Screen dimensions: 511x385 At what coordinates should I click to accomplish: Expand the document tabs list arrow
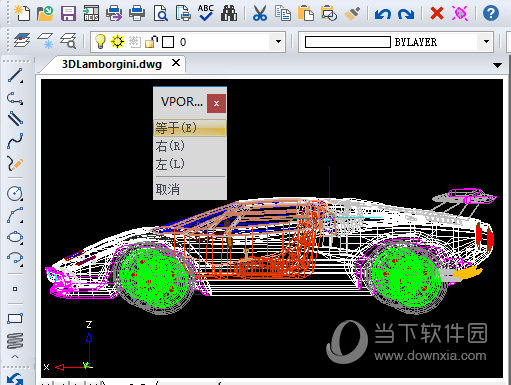[497, 65]
